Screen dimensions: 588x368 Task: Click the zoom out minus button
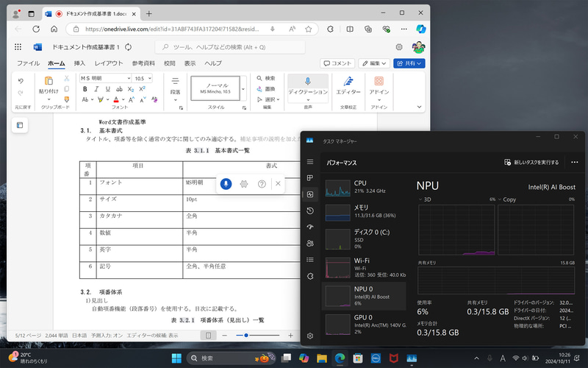(224, 336)
